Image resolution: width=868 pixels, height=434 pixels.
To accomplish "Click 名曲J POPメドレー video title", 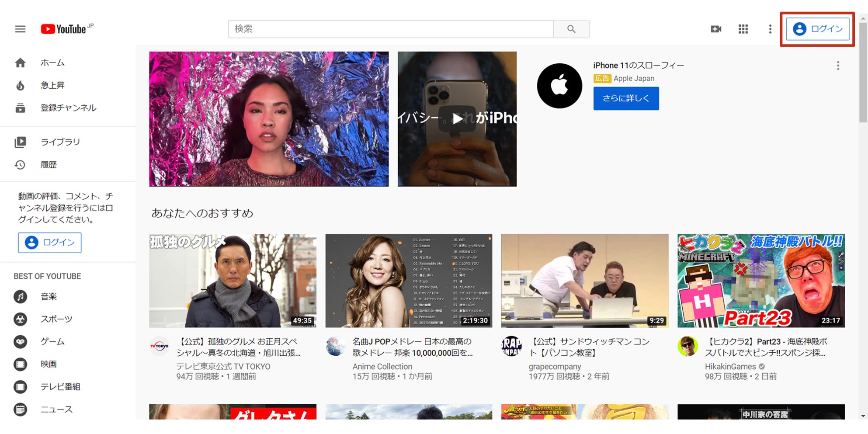I will (413, 347).
